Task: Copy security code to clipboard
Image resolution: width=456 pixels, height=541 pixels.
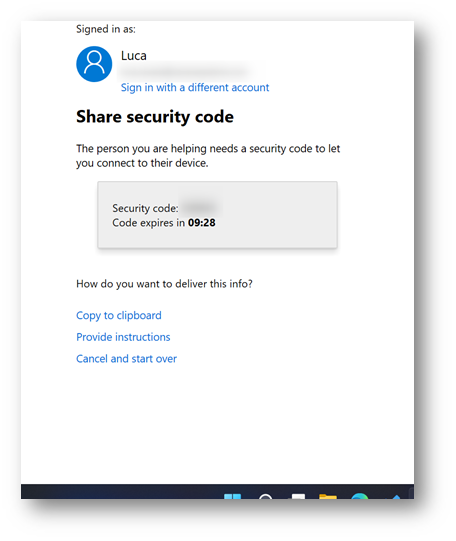Action: point(119,315)
